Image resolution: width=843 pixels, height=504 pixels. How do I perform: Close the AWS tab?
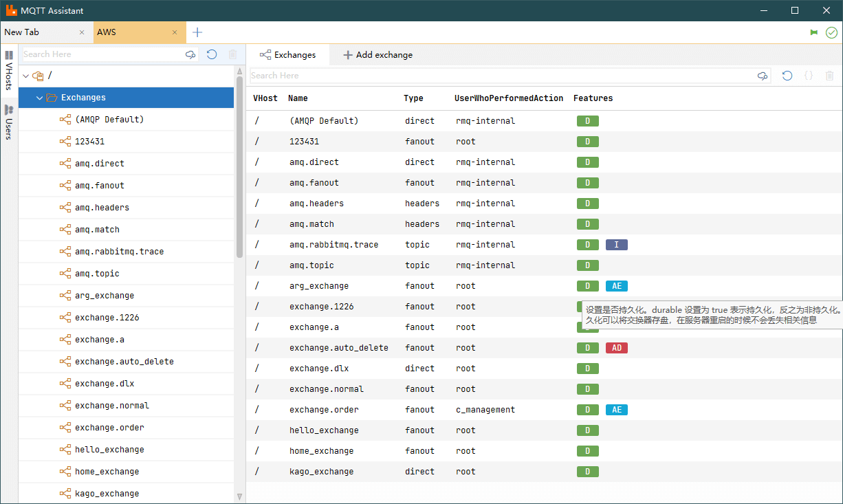click(175, 32)
